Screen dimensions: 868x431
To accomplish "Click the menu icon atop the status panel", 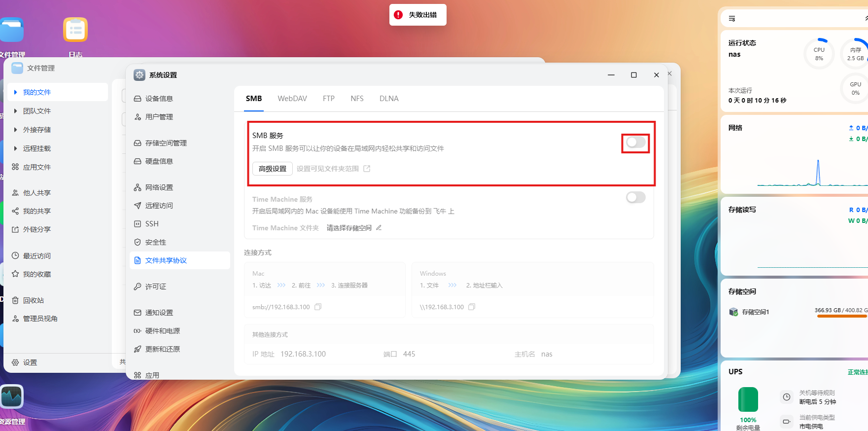I will [732, 18].
